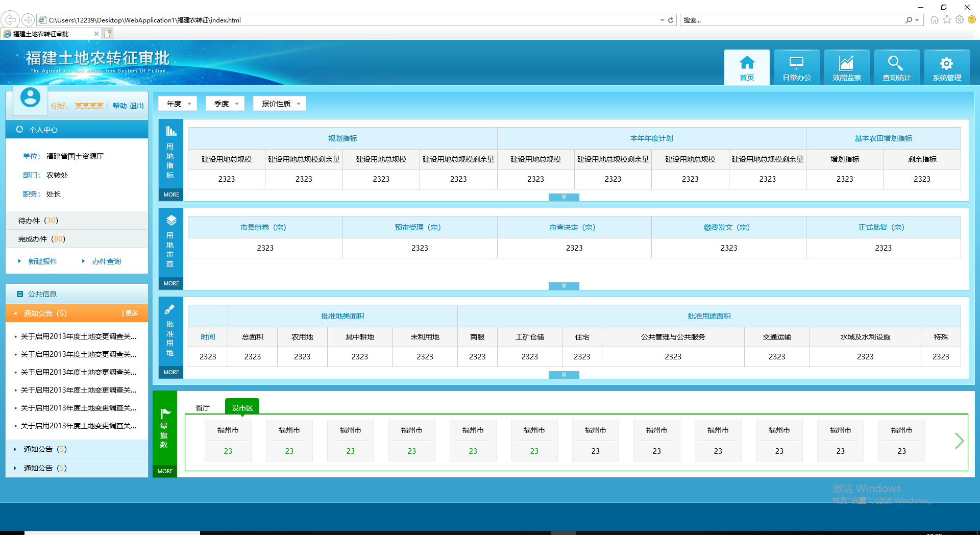
Task: Click the 用地指标 bar chart icon
Action: [171, 131]
